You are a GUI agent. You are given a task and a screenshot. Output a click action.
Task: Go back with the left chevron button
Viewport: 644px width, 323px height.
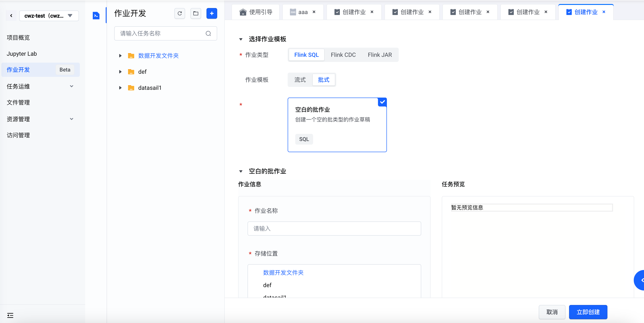click(11, 16)
